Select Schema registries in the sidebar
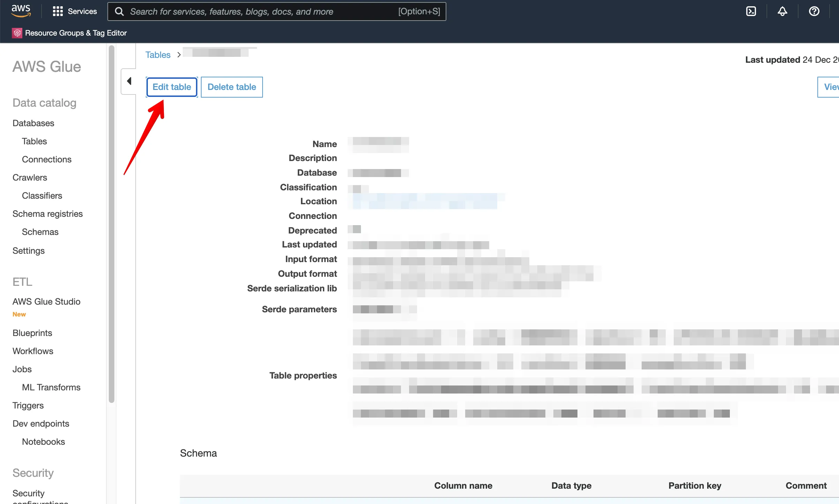Viewport: 839px width, 504px height. click(x=47, y=214)
